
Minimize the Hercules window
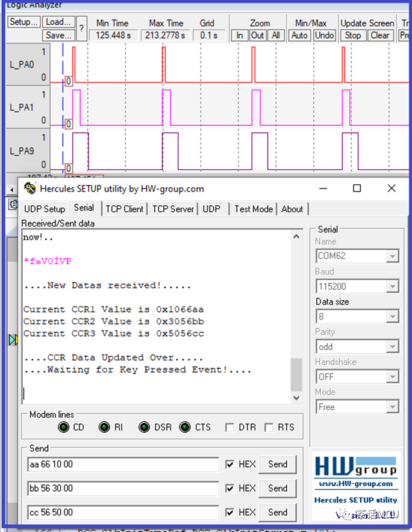323,188
